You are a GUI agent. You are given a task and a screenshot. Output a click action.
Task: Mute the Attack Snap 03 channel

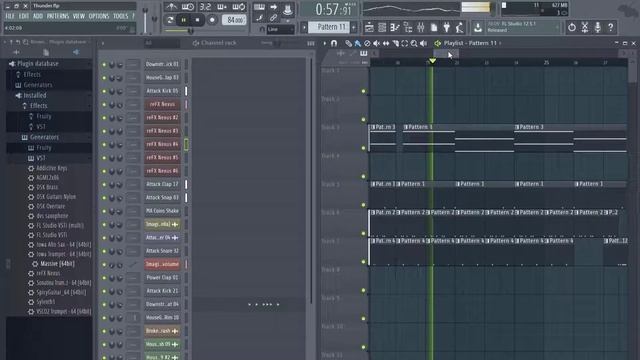point(104,198)
